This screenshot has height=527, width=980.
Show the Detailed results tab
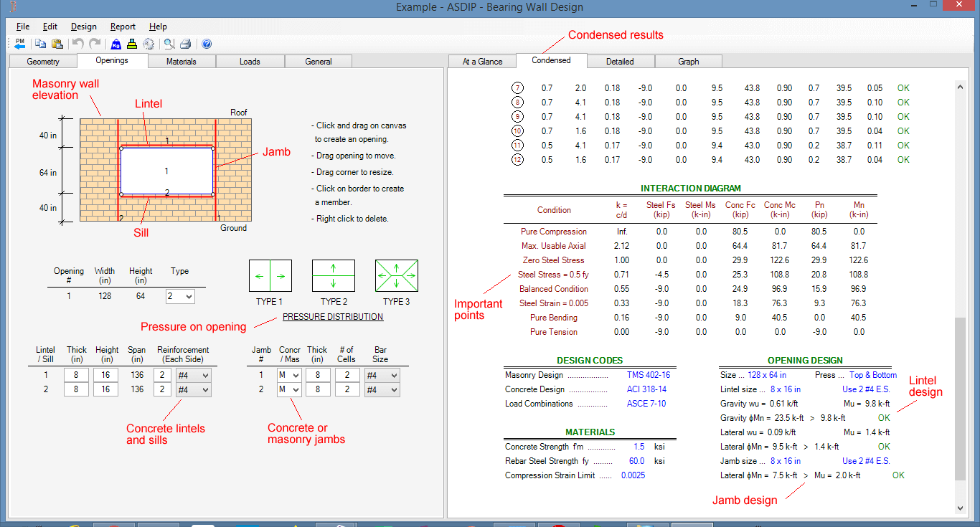620,62
